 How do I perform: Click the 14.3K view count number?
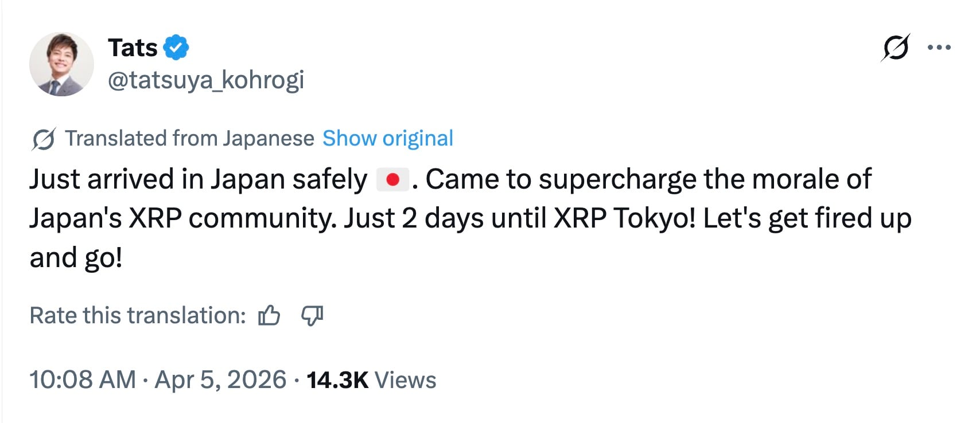(337, 380)
